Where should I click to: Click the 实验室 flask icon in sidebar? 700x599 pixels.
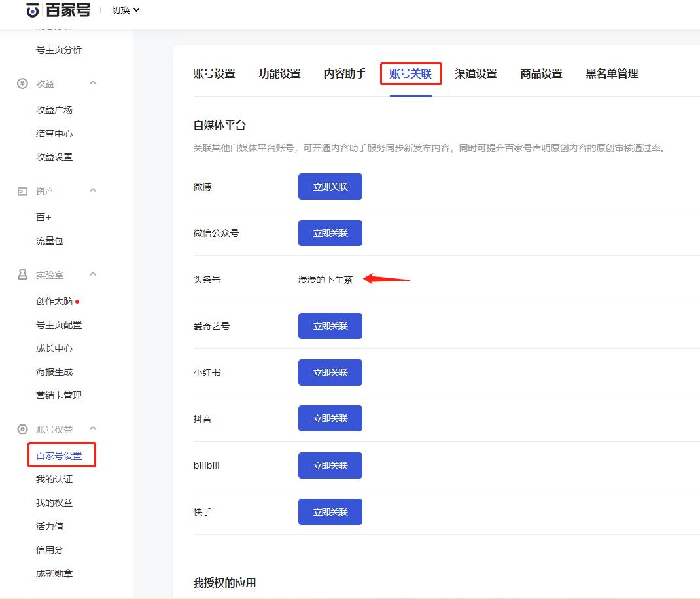[23, 274]
